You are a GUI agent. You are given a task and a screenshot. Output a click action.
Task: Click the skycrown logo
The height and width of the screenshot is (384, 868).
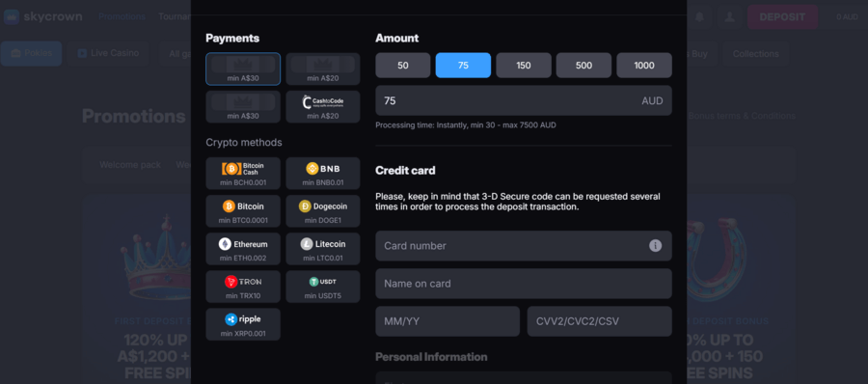tap(42, 16)
